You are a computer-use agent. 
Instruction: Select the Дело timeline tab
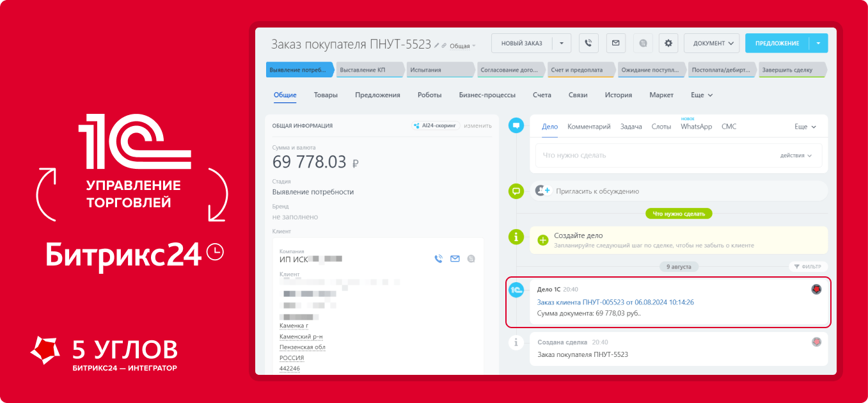coord(549,127)
